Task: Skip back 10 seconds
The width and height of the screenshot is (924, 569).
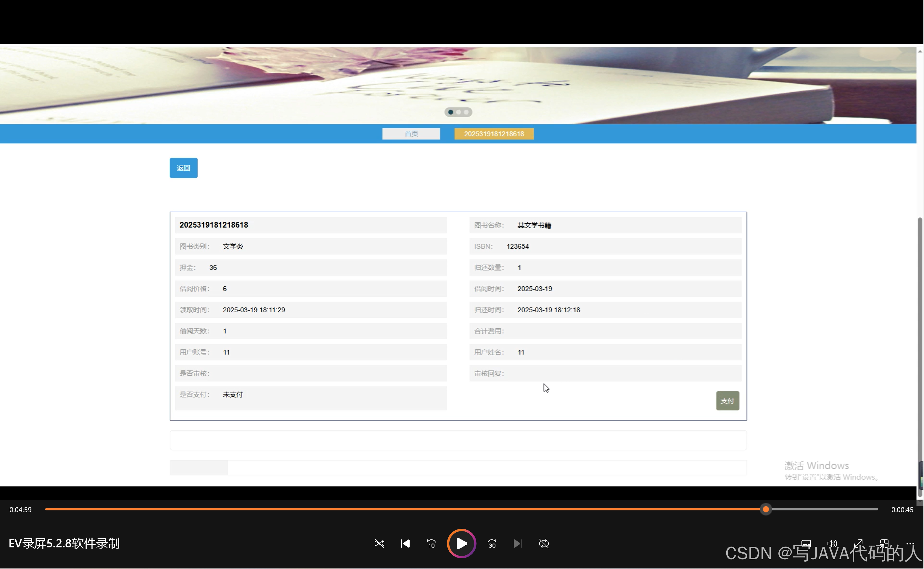Action: (x=431, y=544)
